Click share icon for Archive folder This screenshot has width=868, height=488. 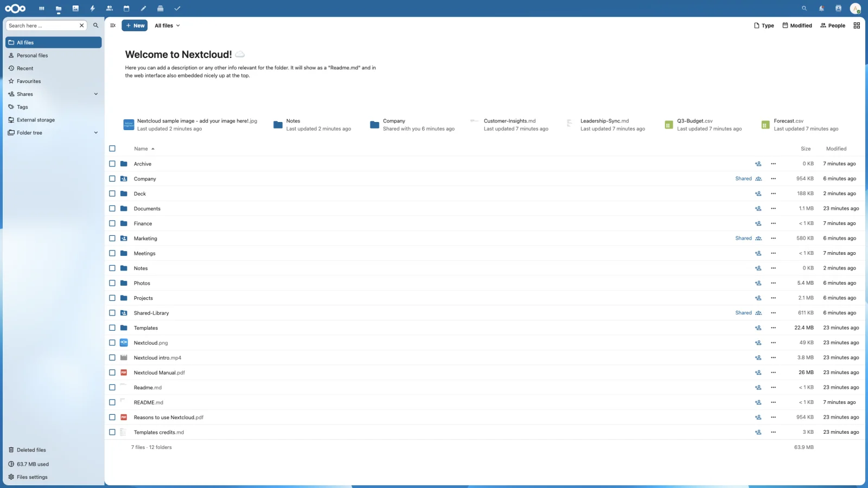click(758, 164)
